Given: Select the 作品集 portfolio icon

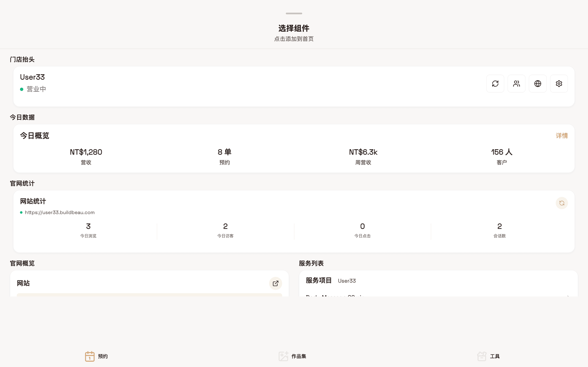Looking at the screenshot, I should (x=283, y=356).
